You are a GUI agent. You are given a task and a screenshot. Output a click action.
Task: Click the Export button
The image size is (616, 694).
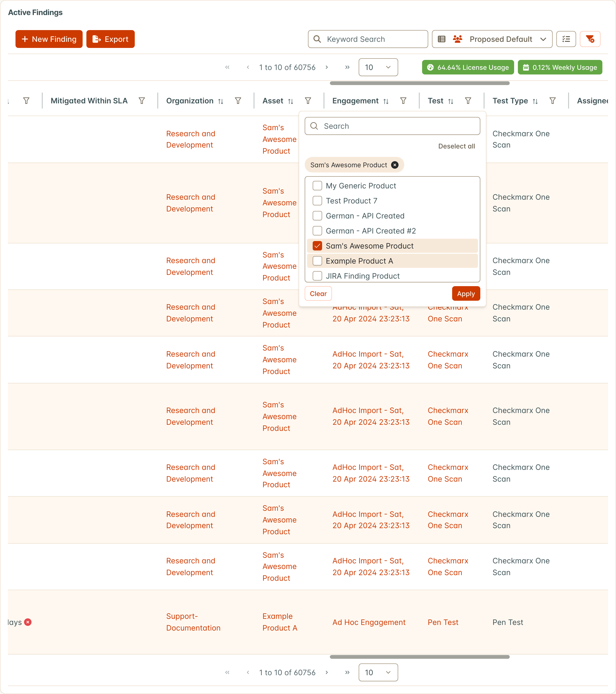pos(110,39)
